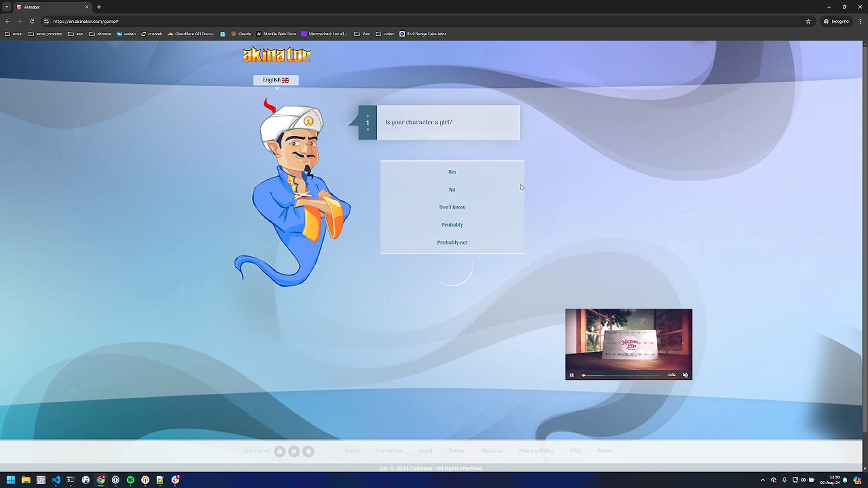Toggle mute on the ad video
Screen dimensions: 868x488
click(685, 375)
